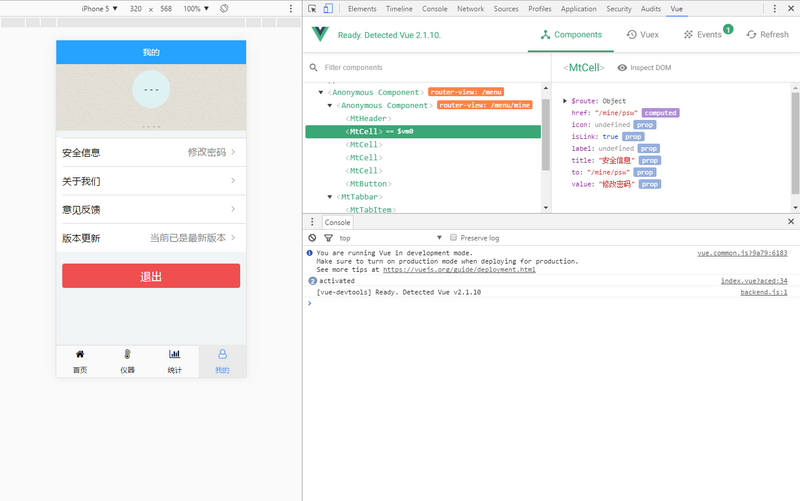
Task: Switch to the Audits panel
Action: [x=651, y=9]
